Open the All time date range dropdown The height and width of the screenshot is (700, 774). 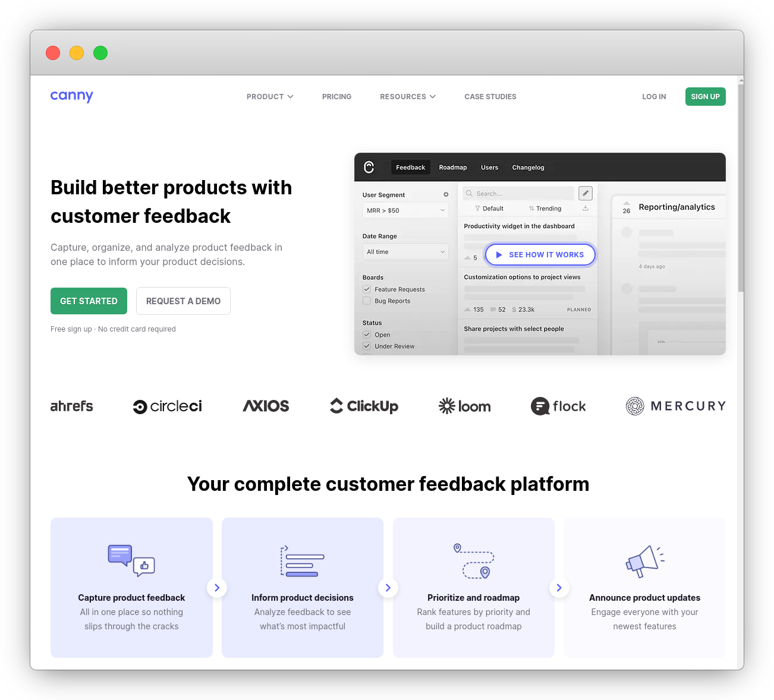pyautogui.click(x=405, y=252)
